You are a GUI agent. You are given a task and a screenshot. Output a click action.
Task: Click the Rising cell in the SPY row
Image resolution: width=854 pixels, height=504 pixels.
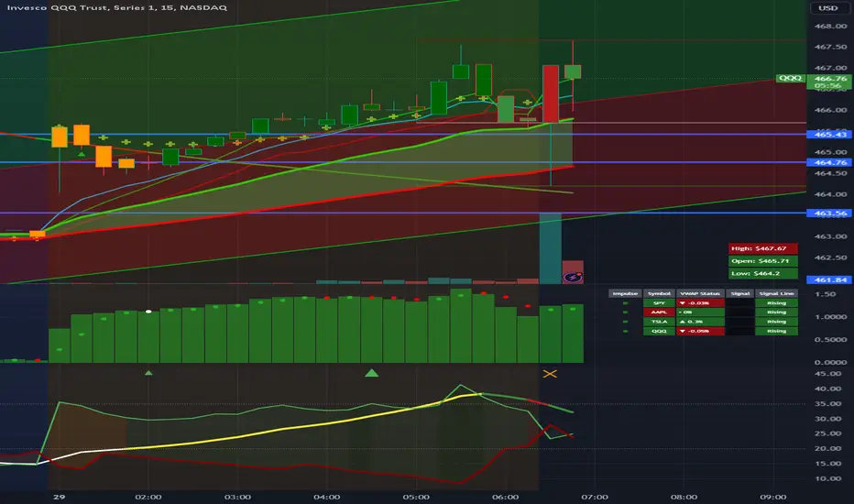tap(776, 303)
